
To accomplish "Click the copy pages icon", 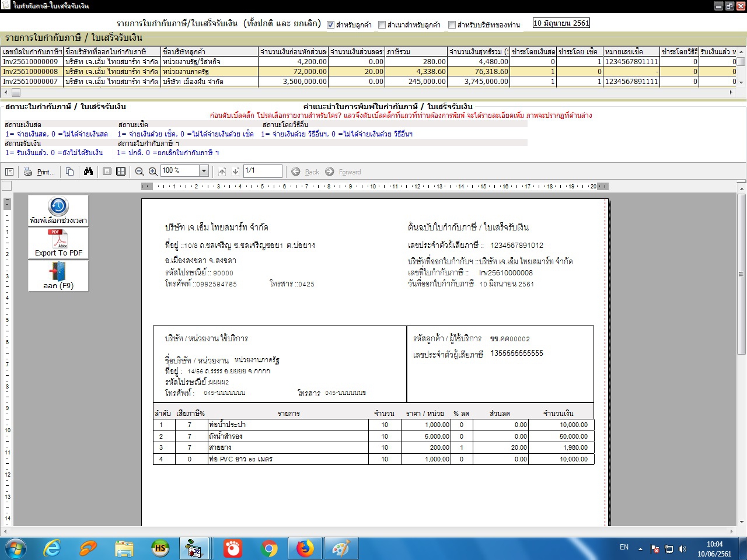I will (69, 171).
